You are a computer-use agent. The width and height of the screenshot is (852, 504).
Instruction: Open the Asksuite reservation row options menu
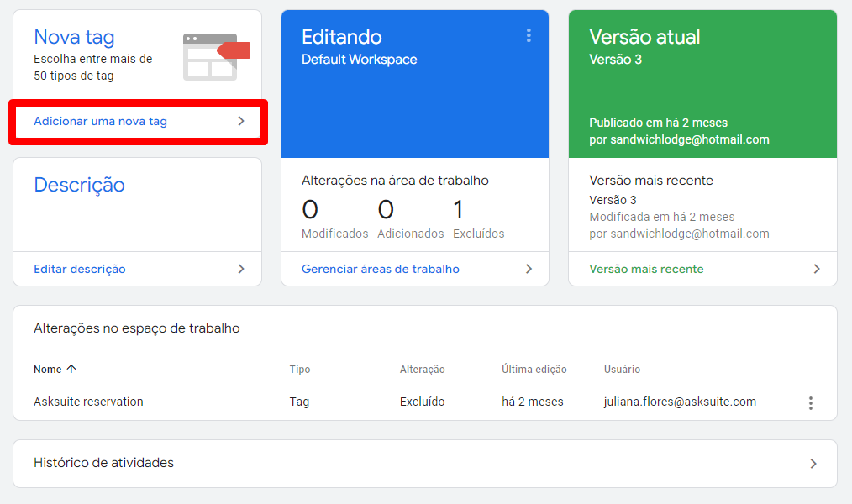tap(810, 403)
